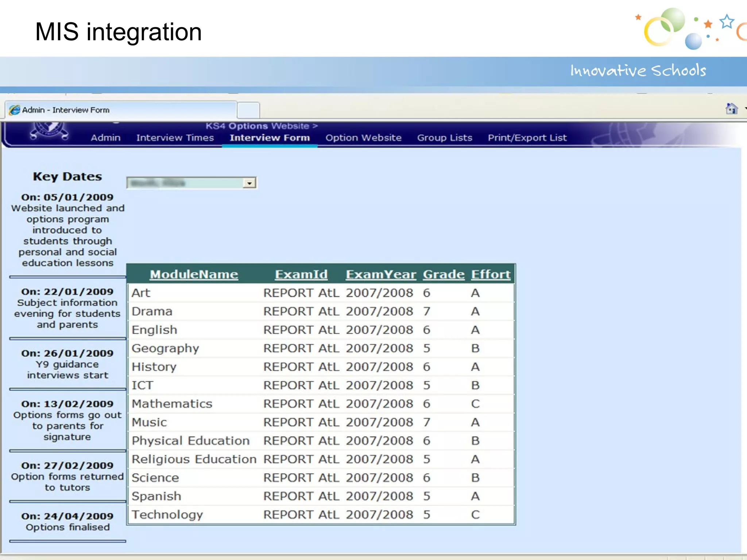
Task: Go to Interview Times page
Action: pyautogui.click(x=175, y=138)
